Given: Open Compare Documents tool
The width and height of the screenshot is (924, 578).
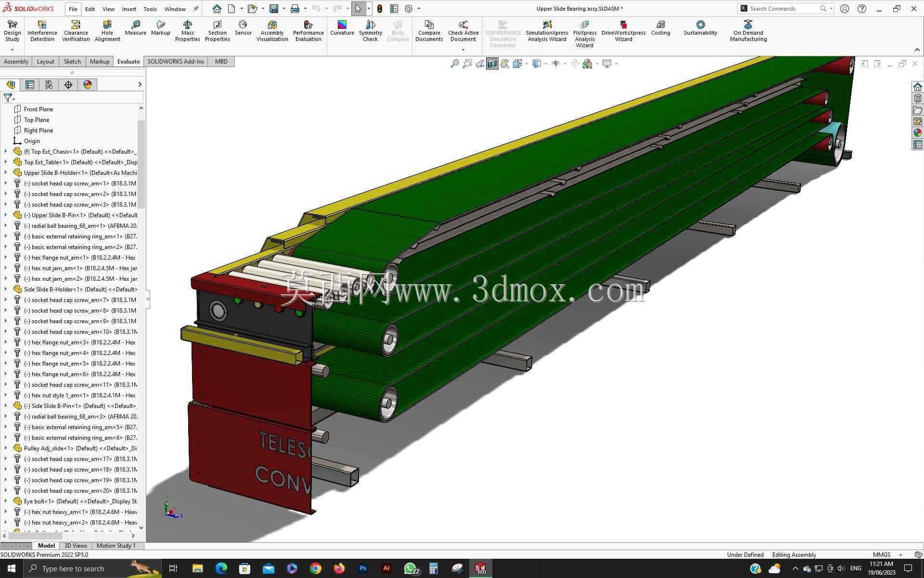Looking at the screenshot, I should click(x=429, y=31).
